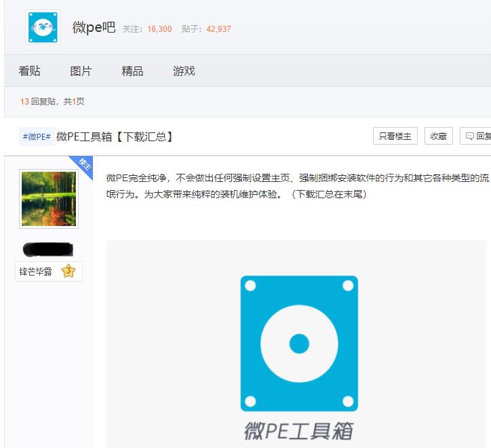Open the poster's forest avatar image
The height and width of the screenshot is (448, 491).
pyautogui.click(x=49, y=199)
